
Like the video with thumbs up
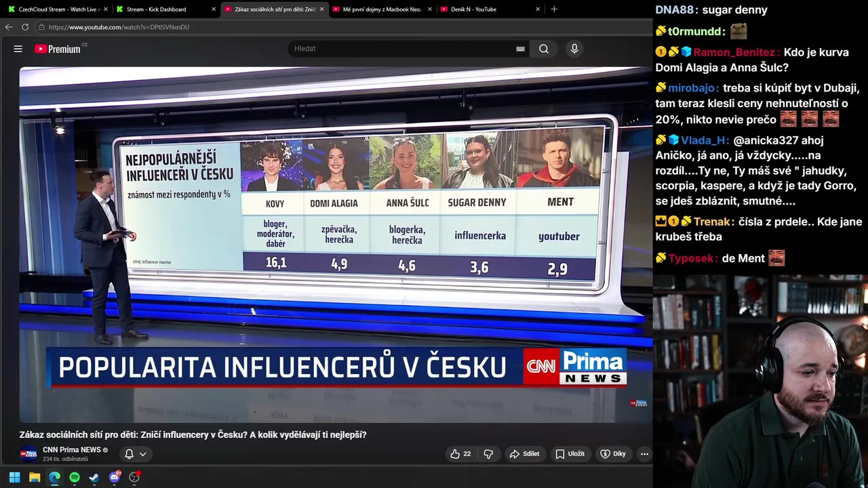[460, 454]
